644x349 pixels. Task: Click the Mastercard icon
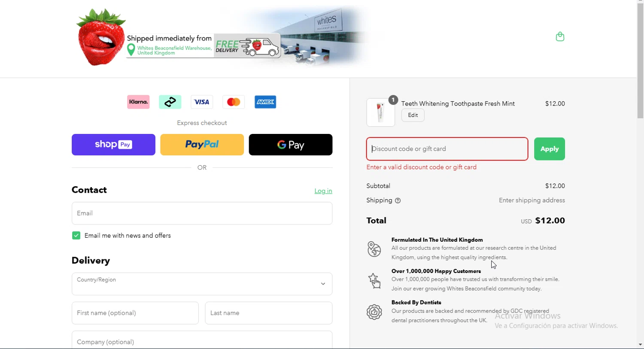click(x=234, y=102)
